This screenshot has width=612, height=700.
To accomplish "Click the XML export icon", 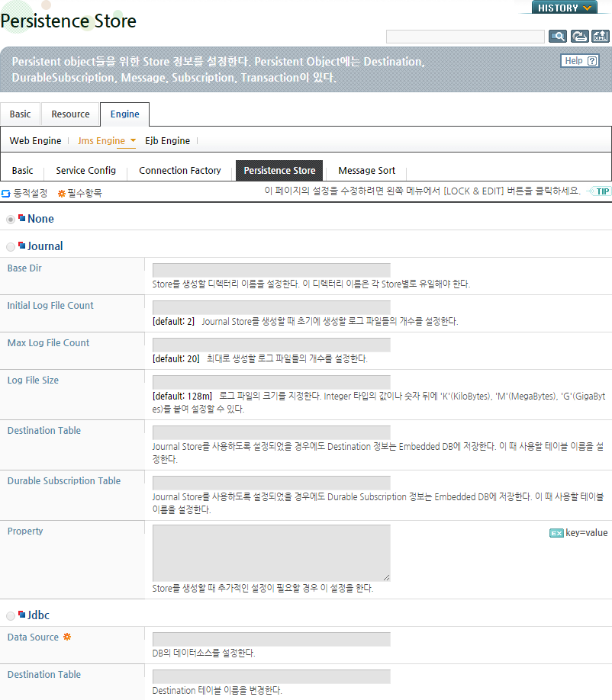I will [x=601, y=36].
